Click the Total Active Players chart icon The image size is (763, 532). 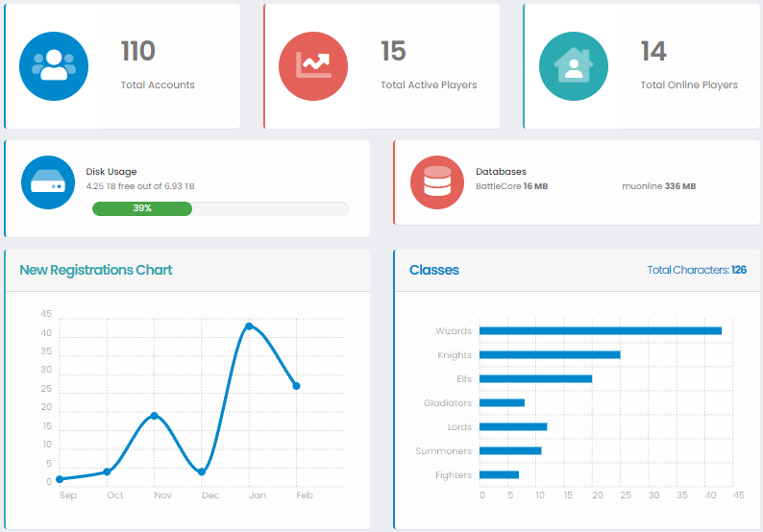[x=313, y=66]
